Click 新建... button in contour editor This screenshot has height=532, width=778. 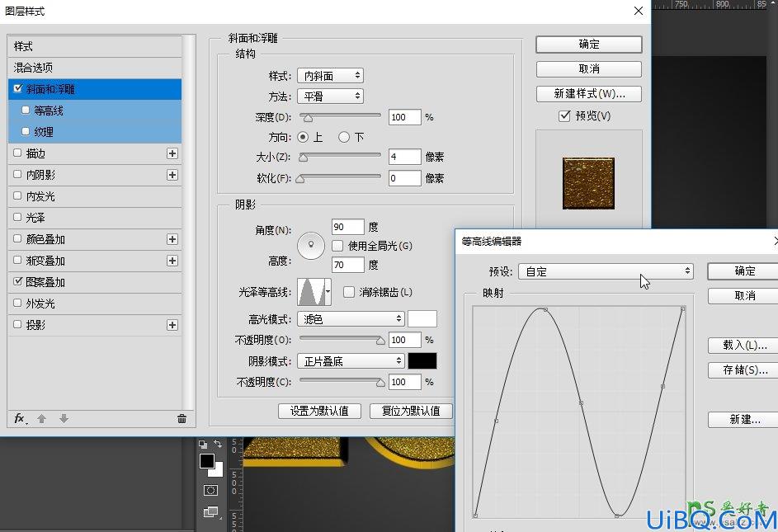pos(744,419)
